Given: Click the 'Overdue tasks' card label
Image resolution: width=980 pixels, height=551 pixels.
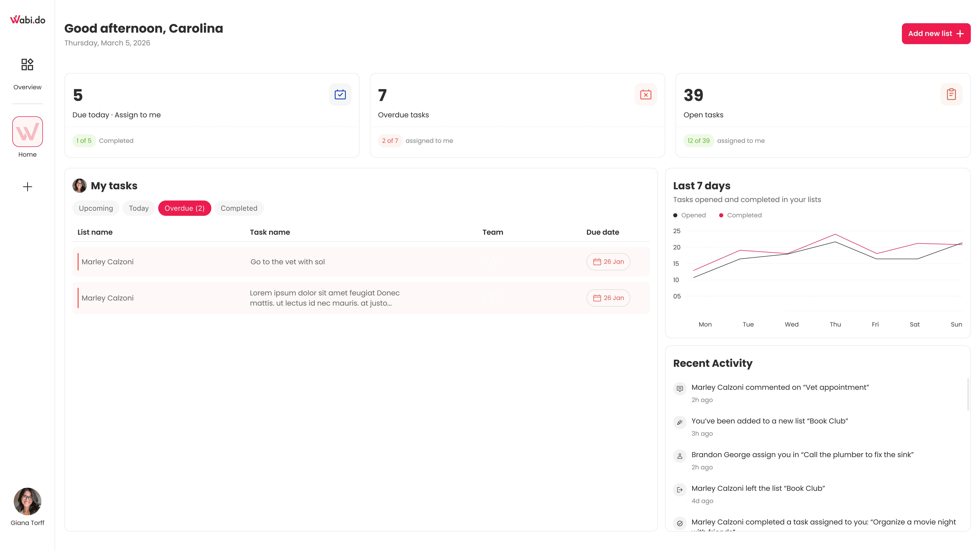Looking at the screenshot, I should [x=403, y=115].
